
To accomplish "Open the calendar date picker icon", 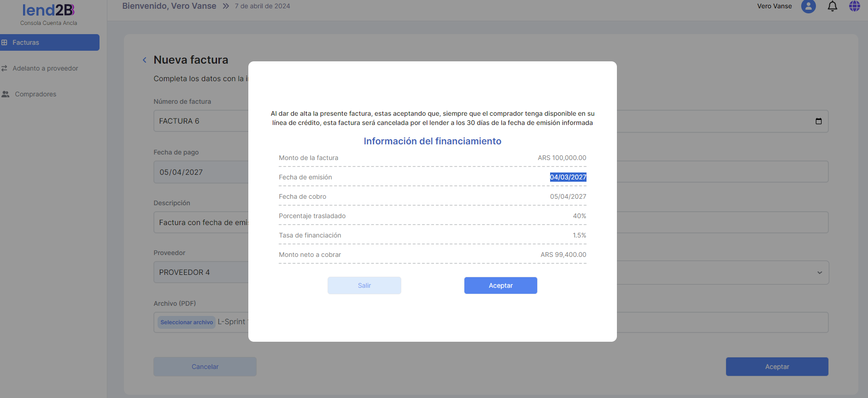I will [x=818, y=121].
